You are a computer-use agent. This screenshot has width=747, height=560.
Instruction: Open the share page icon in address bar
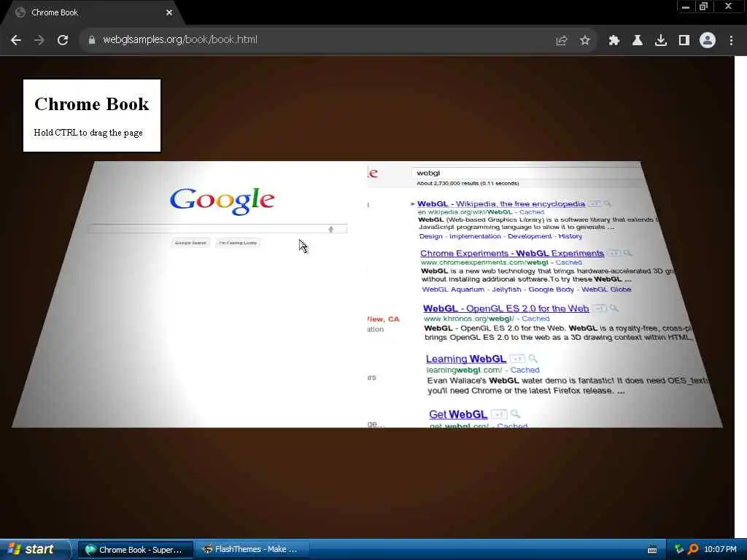[561, 41]
